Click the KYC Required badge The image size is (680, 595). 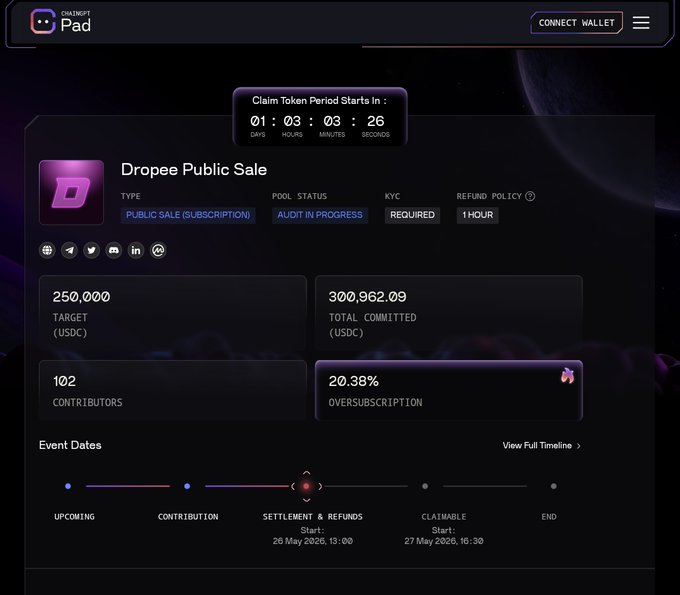[412, 215]
